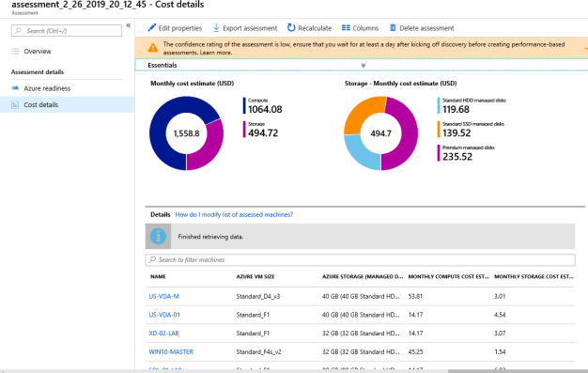Click the Premium managed disks magenta swatch

point(439,153)
